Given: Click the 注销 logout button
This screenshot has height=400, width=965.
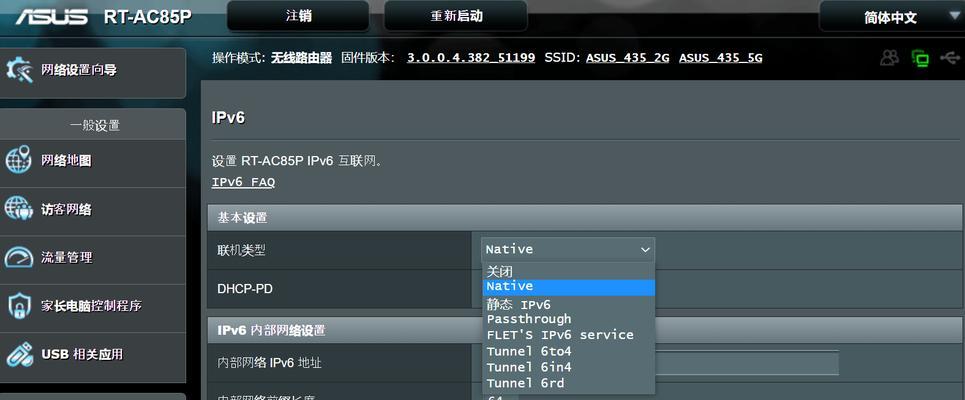Looking at the screenshot, I should click(298, 16).
